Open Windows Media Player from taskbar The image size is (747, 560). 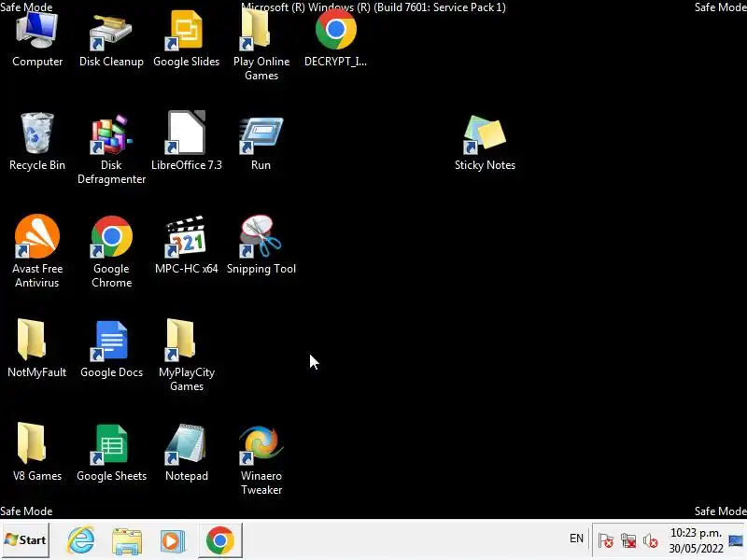173,540
